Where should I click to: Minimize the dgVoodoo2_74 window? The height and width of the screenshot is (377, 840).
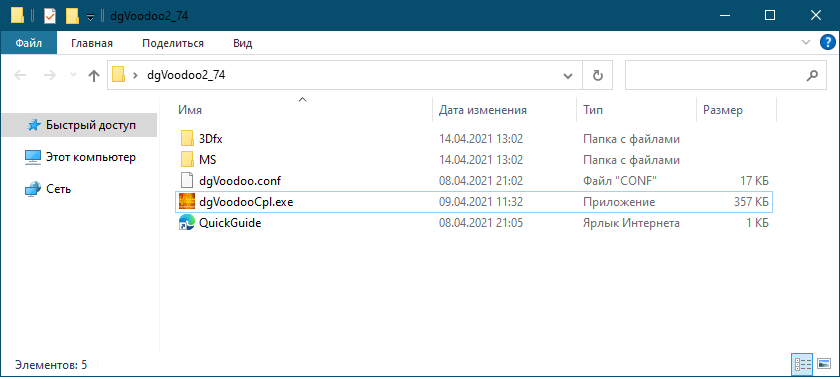click(x=725, y=16)
